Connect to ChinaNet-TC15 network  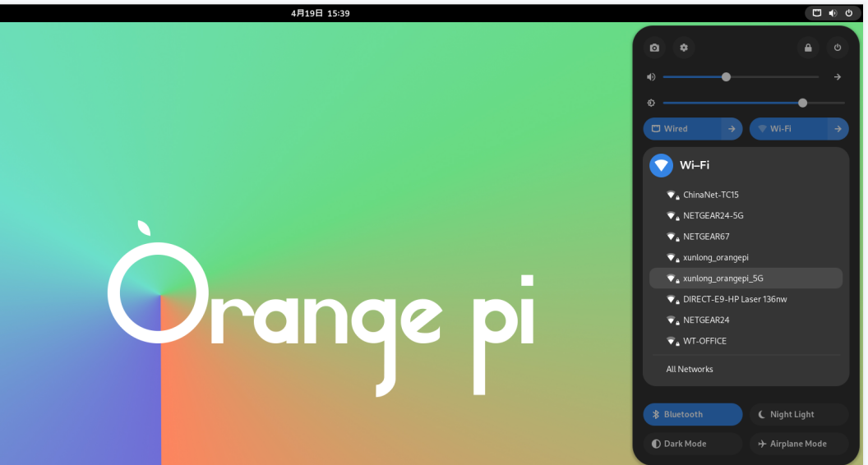tap(746, 195)
